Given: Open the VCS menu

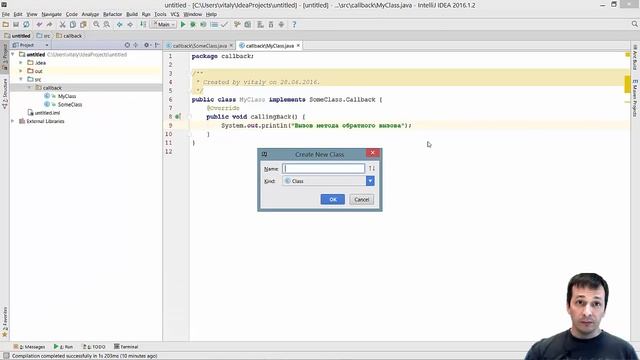Looking at the screenshot, I should (x=175, y=14).
